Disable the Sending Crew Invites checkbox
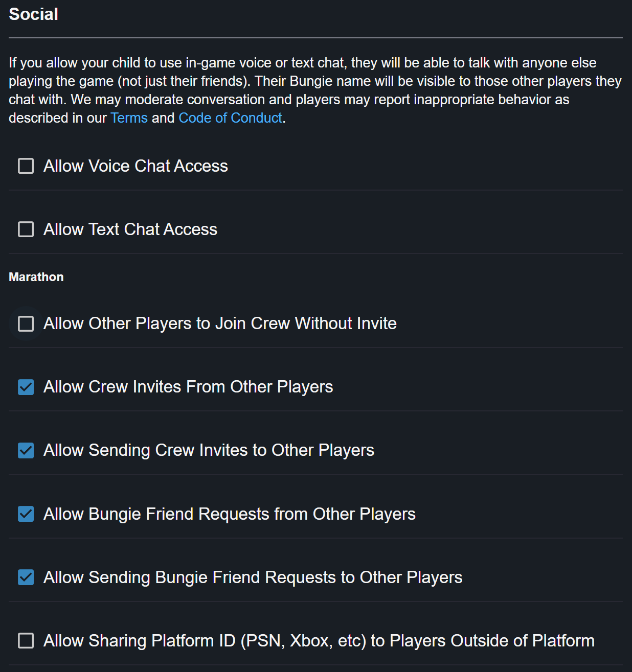This screenshot has height=672, width=632. (26, 451)
